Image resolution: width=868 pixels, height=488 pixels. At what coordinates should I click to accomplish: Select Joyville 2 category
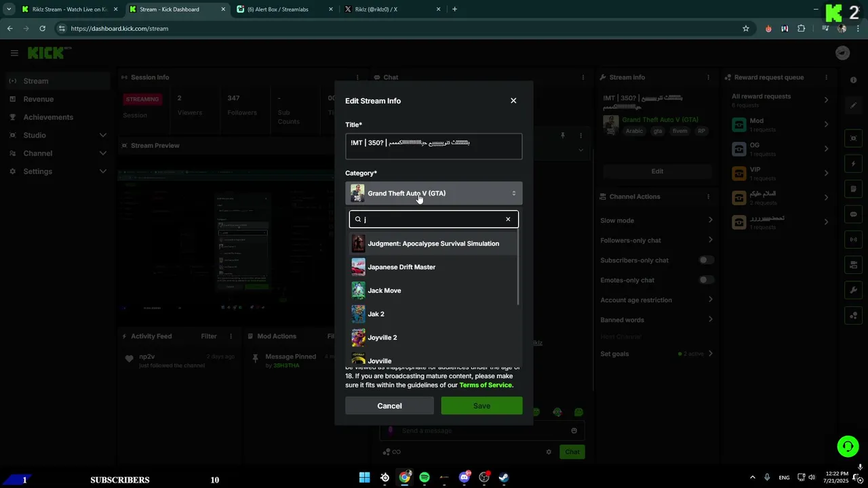click(x=433, y=338)
